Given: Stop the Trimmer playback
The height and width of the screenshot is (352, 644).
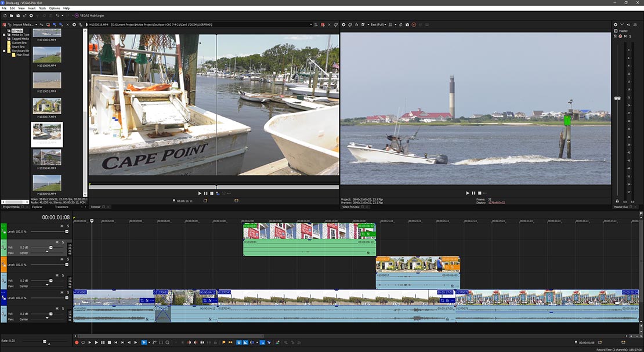Looking at the screenshot, I should point(212,193).
